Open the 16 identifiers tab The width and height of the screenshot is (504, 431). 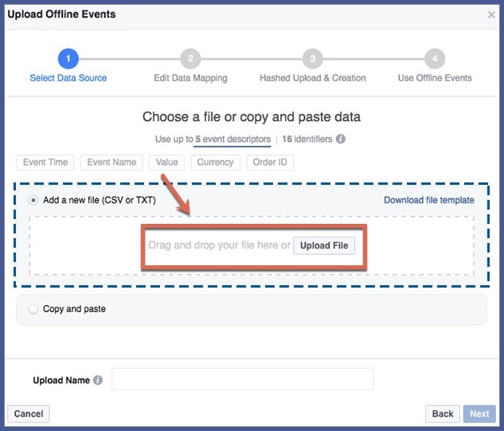(307, 139)
